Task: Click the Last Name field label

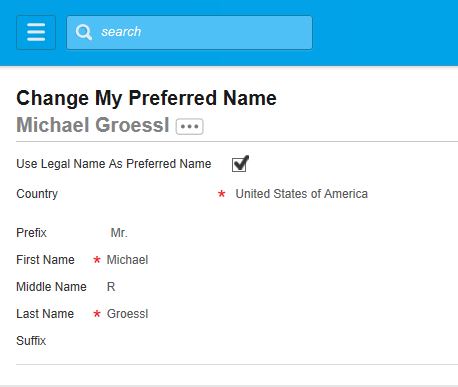Action: pyautogui.click(x=45, y=314)
